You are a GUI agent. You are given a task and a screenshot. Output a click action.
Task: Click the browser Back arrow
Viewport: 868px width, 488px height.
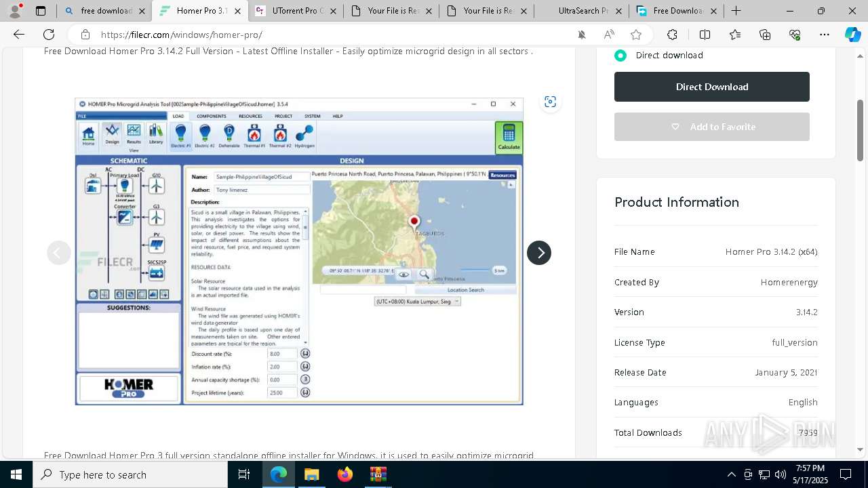(19, 35)
